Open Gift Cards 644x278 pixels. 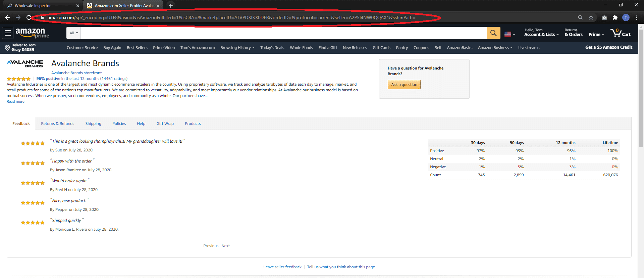382,48
